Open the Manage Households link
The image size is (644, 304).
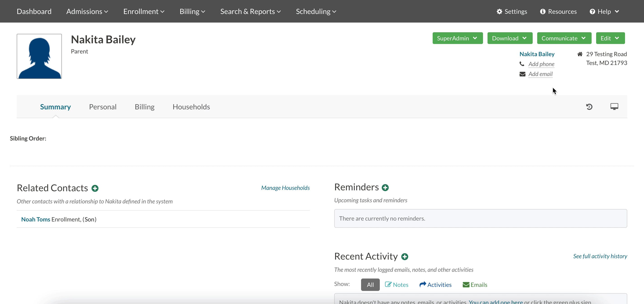(x=285, y=188)
